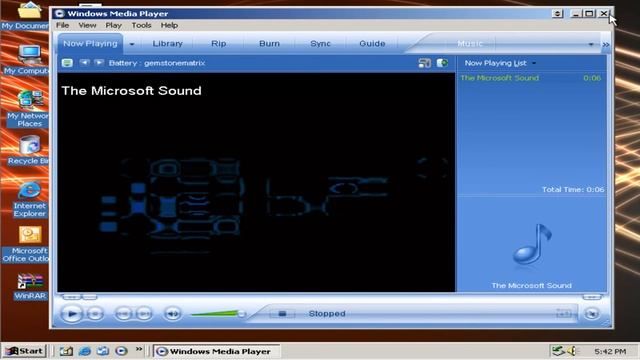The height and width of the screenshot is (360, 640).
Task: Open the Burn tab
Action: (269, 43)
